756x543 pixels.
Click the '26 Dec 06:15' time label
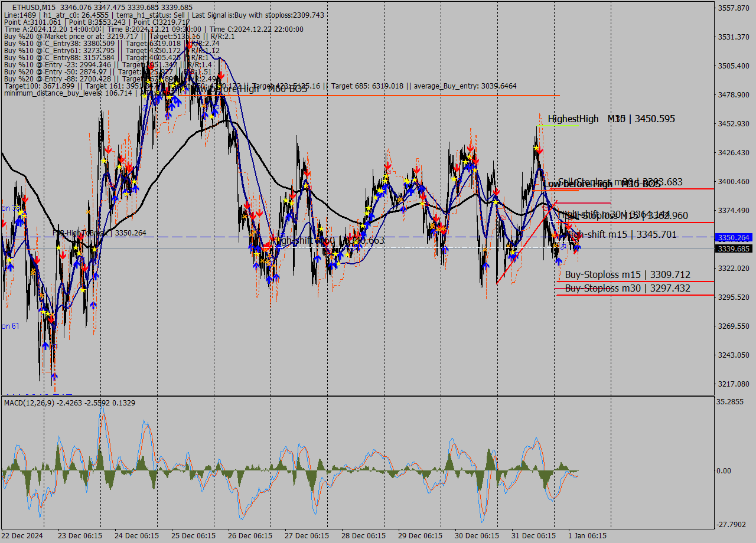click(x=250, y=536)
